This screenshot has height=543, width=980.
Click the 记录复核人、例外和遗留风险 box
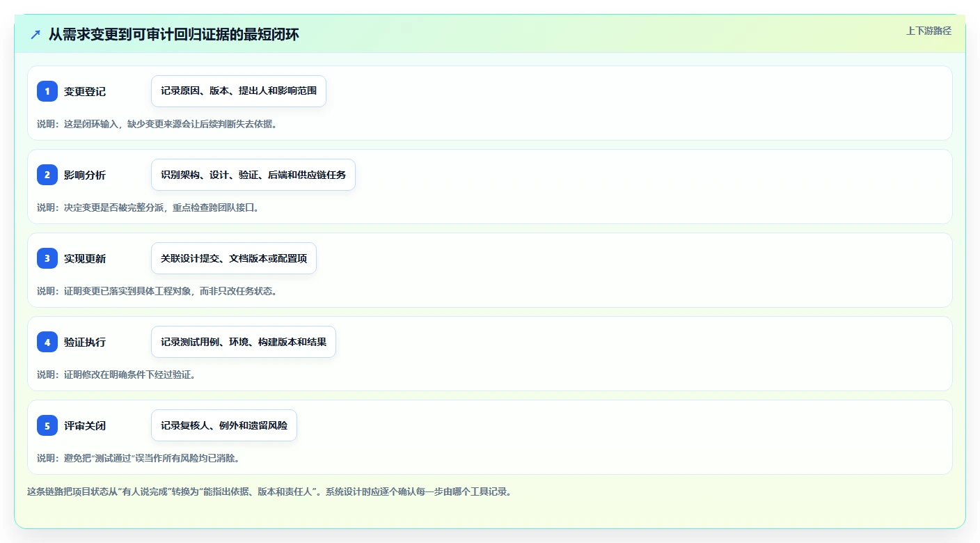[x=224, y=425]
